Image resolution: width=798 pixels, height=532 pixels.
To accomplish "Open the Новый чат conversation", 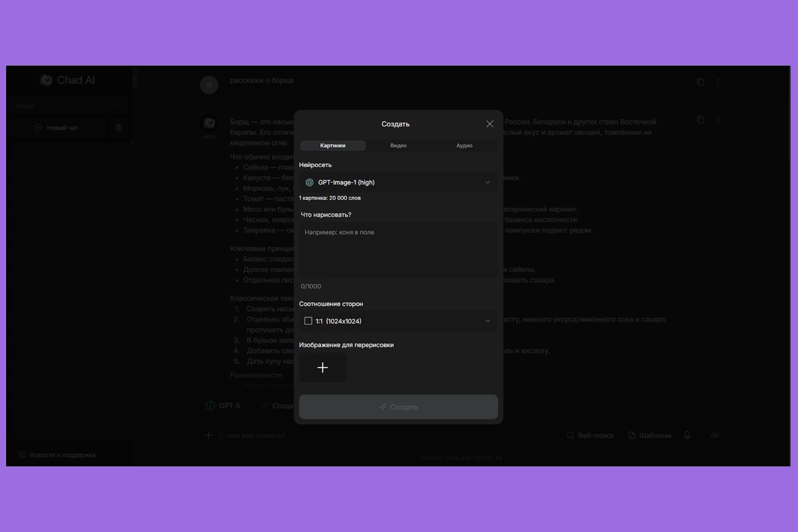I will click(61, 128).
